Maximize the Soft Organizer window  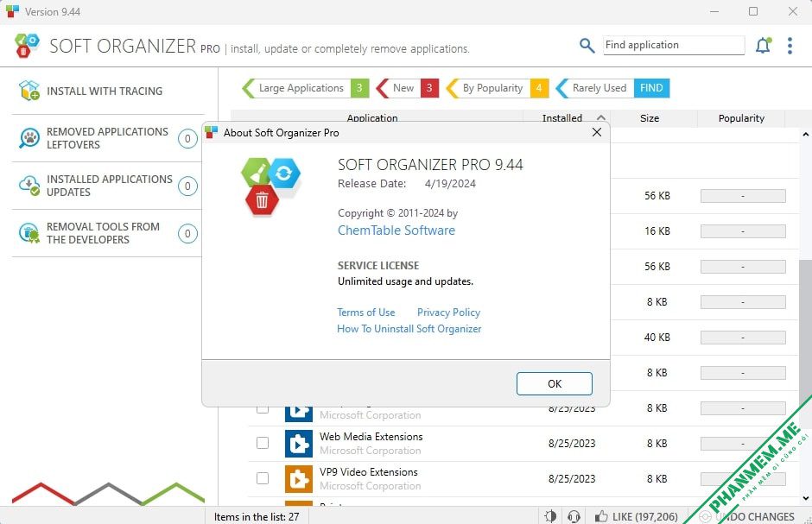tap(753, 11)
